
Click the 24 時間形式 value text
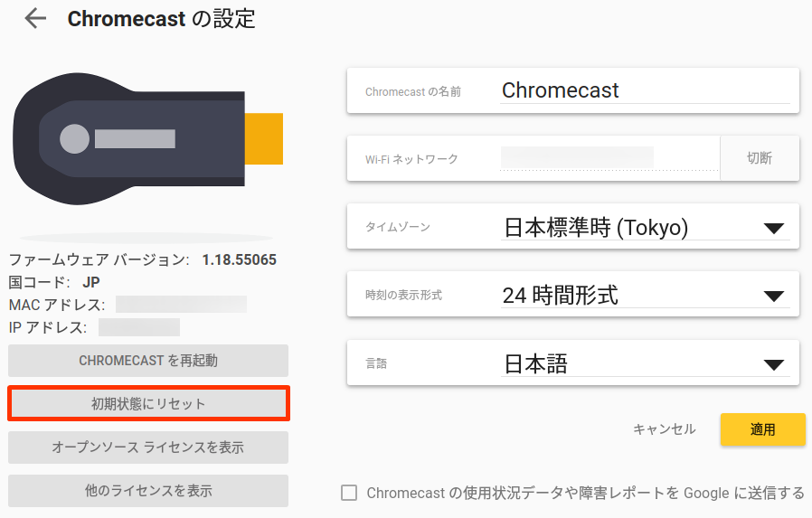click(x=561, y=295)
